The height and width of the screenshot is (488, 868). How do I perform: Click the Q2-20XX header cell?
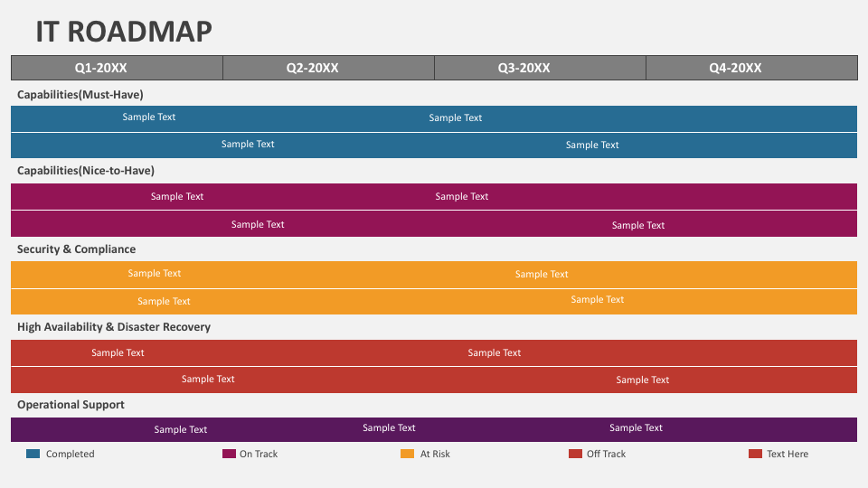329,68
